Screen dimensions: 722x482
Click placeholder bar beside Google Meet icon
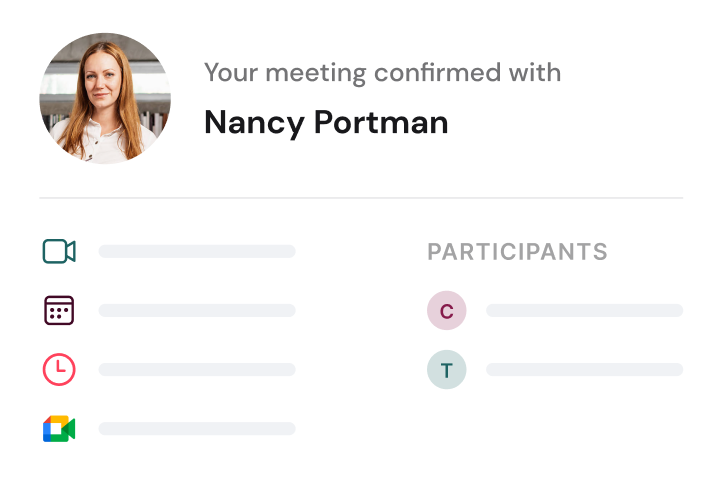click(x=197, y=428)
